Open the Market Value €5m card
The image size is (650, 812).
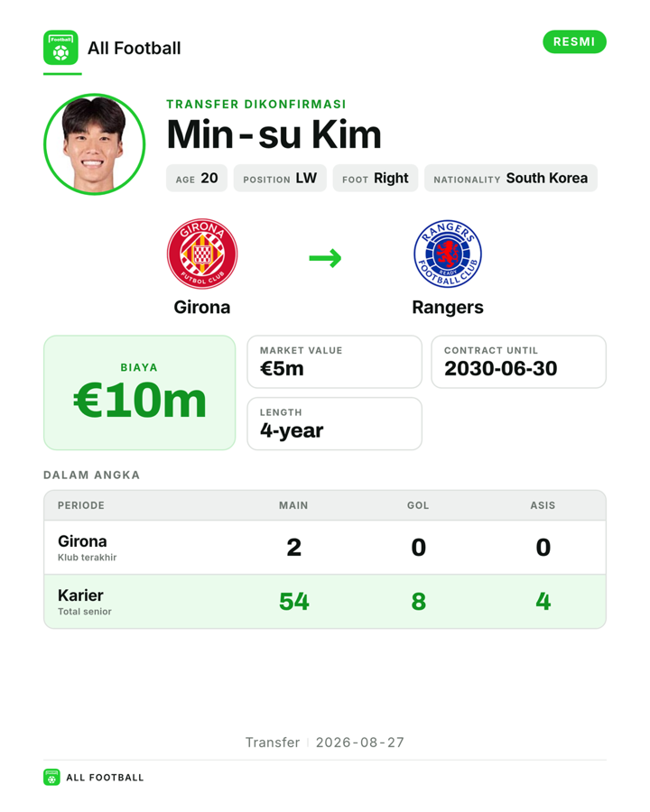pyautogui.click(x=334, y=362)
